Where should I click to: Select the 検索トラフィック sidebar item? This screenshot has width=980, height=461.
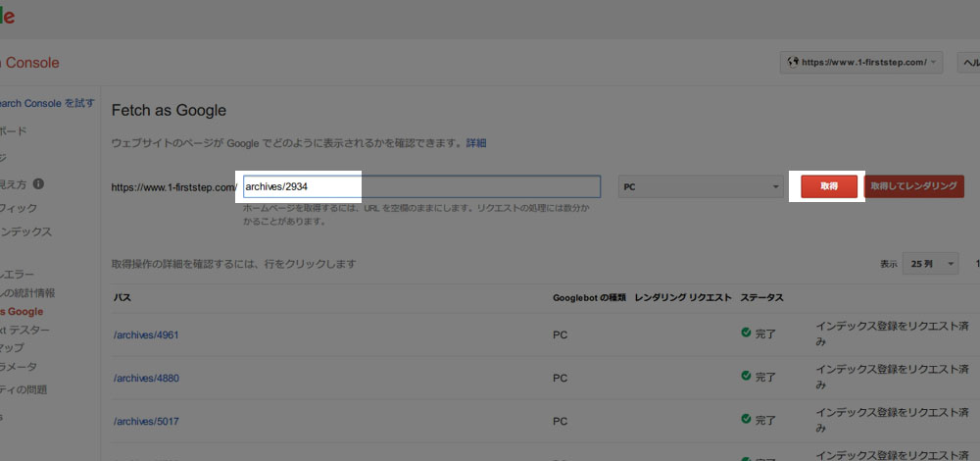(x=19, y=208)
